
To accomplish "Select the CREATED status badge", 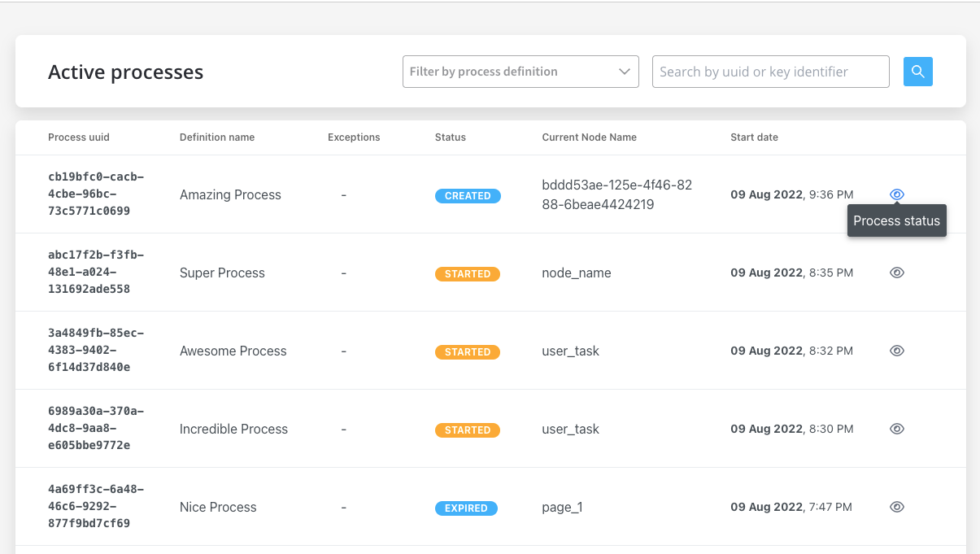I will (x=468, y=196).
